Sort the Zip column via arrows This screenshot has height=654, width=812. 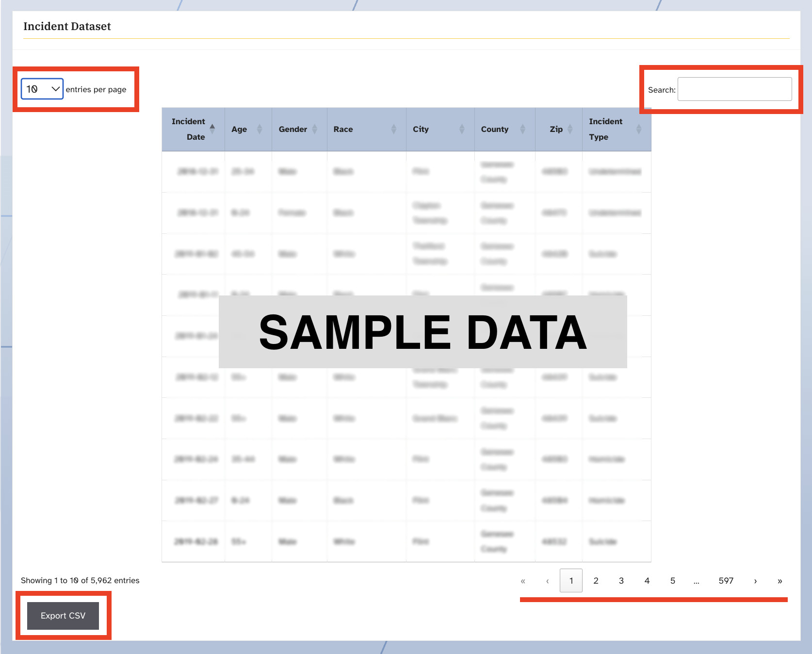[x=570, y=129]
